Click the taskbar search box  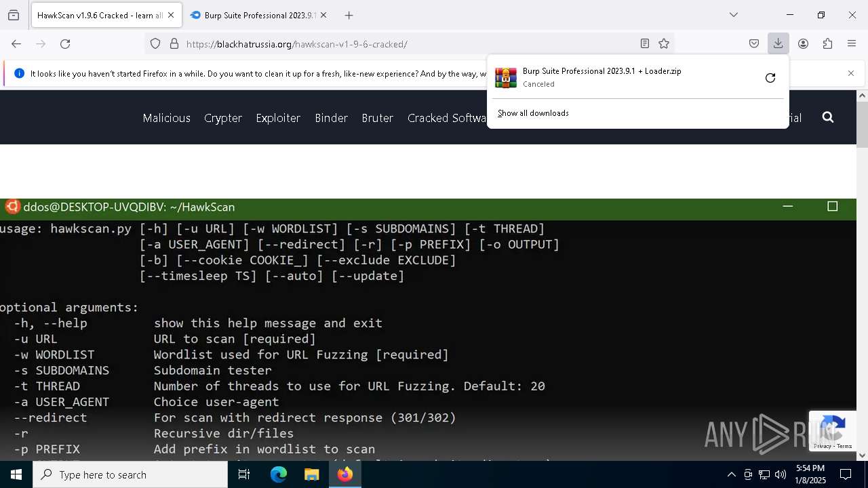click(130, 474)
